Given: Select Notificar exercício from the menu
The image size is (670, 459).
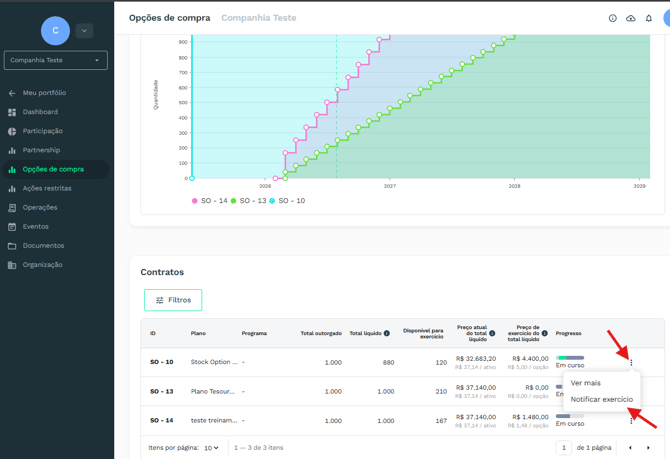Looking at the screenshot, I should 602,400.
